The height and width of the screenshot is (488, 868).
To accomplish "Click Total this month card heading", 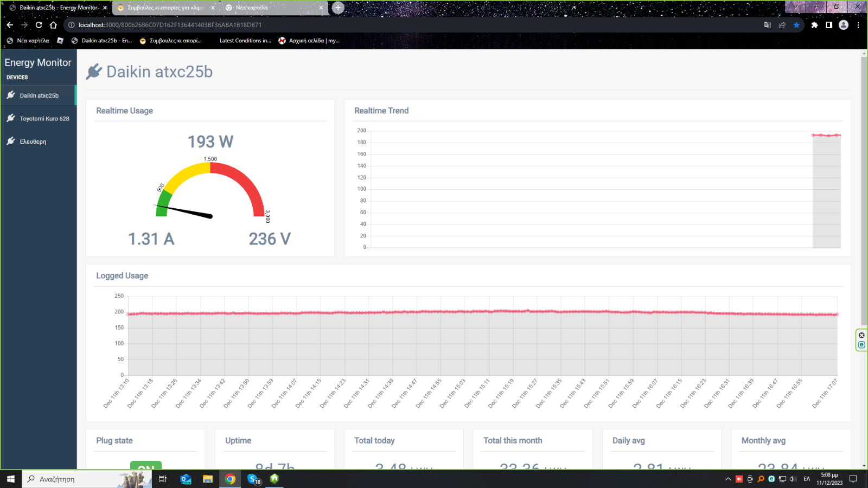I will tap(513, 441).
